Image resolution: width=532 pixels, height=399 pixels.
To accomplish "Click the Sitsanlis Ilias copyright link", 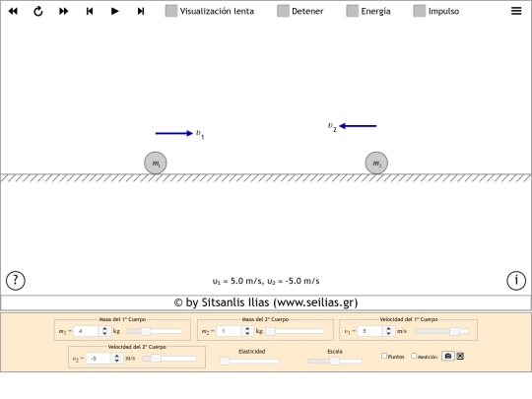I will point(266,302).
